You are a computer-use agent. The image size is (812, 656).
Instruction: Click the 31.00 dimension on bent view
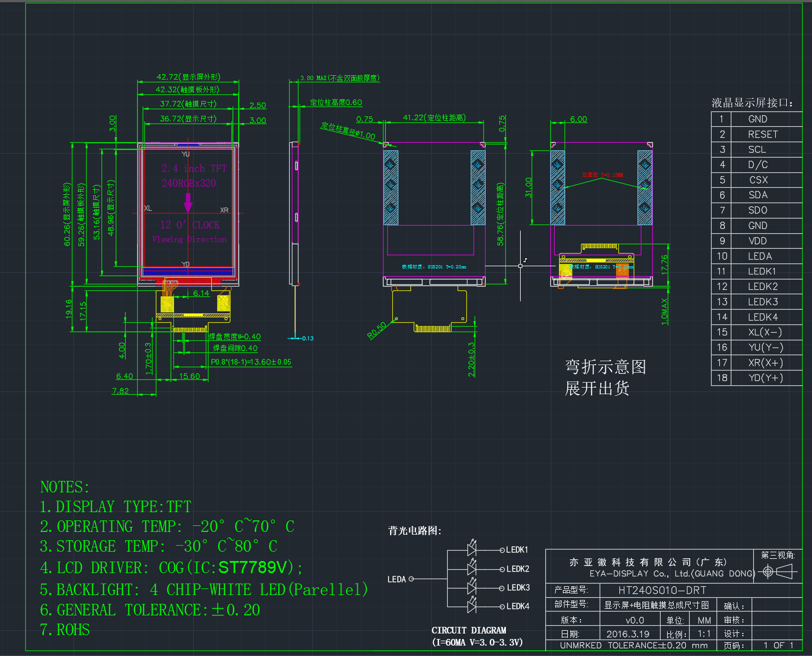528,187
